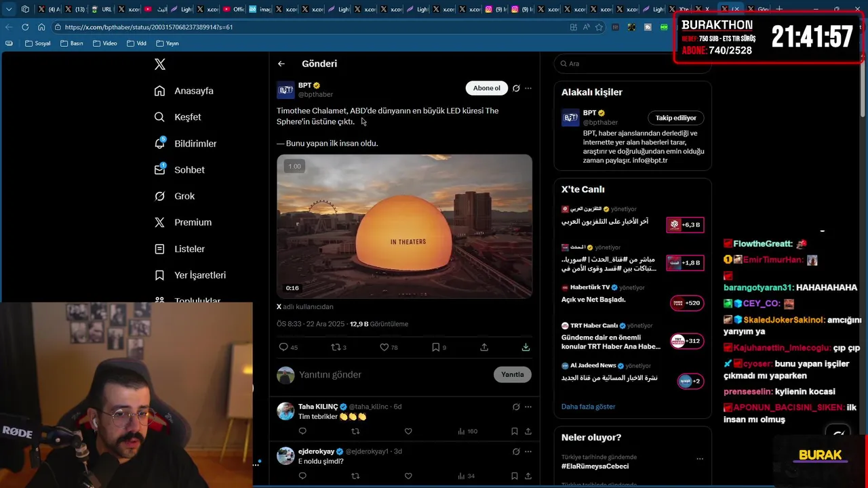This screenshot has height=488, width=868.
Task: Click the Abone ol button
Action: coord(486,88)
